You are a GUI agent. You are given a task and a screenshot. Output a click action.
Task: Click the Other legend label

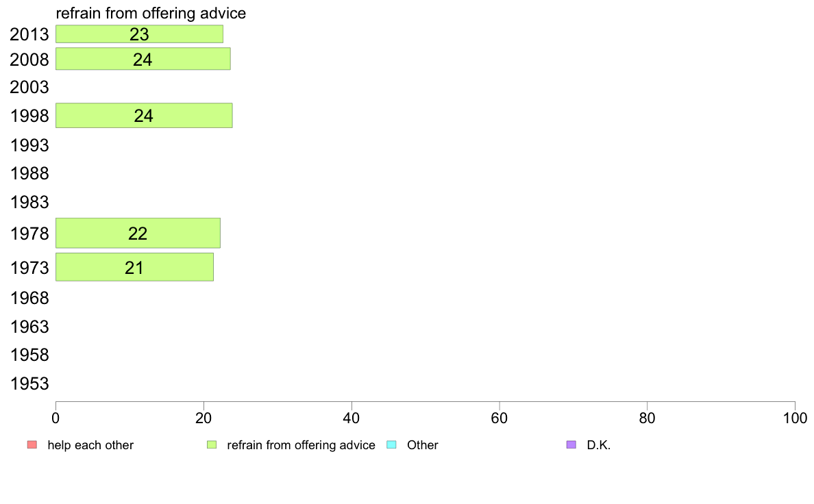(x=423, y=445)
